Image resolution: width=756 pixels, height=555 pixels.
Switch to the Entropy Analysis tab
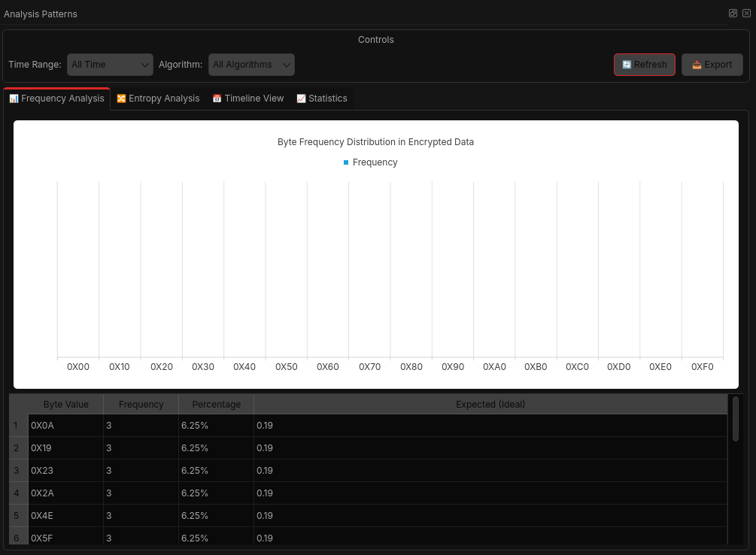tap(158, 98)
